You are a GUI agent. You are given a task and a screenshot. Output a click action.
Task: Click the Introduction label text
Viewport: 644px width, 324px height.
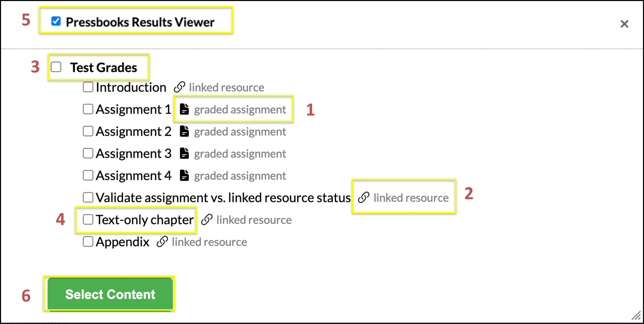click(131, 87)
